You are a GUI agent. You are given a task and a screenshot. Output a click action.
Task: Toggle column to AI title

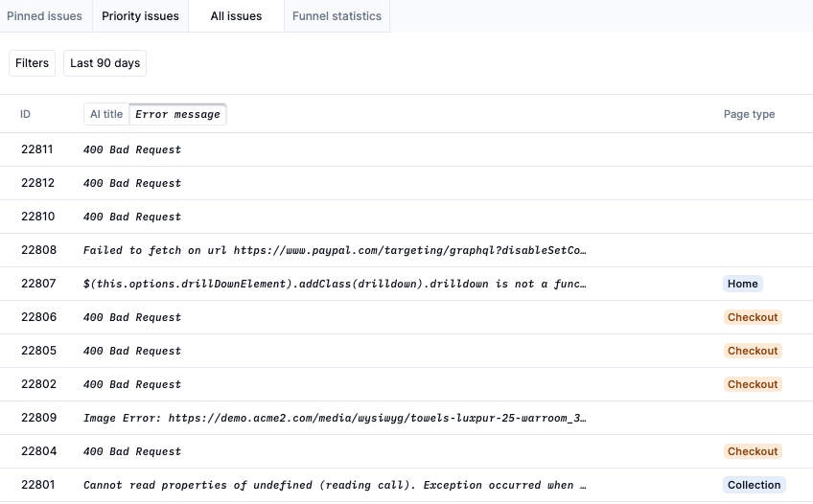(106, 114)
